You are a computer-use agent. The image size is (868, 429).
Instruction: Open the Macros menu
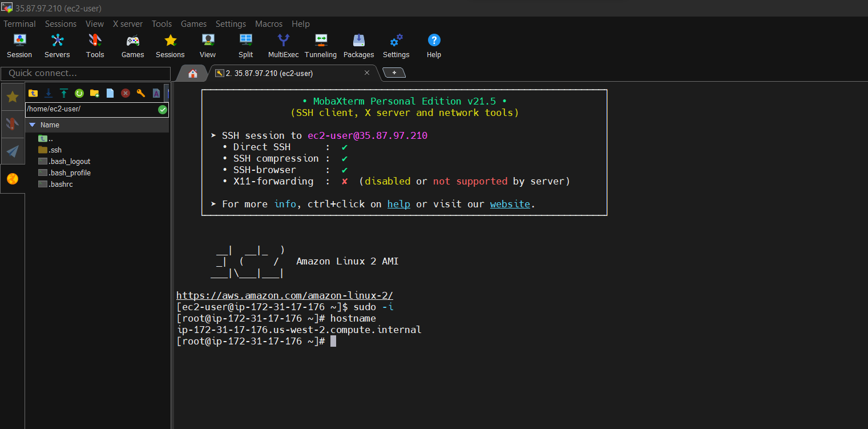(269, 24)
